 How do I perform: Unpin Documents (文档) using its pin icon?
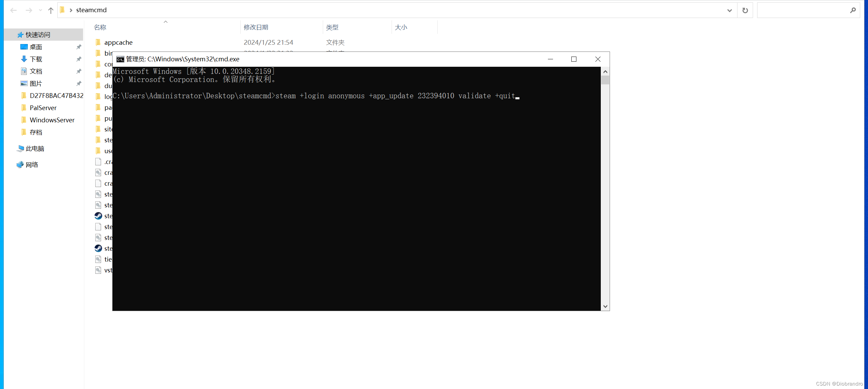coord(79,71)
